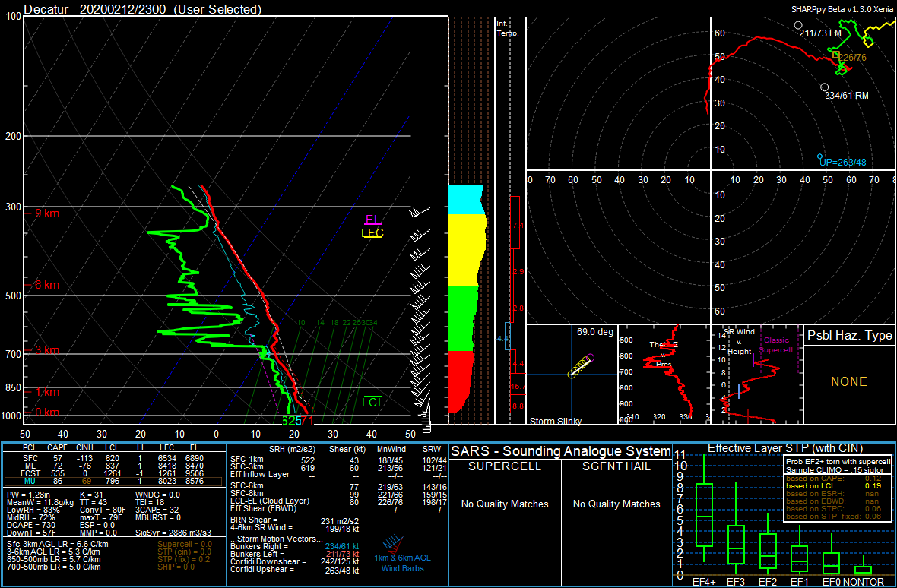Viewport: 897px width, 588px height.
Task: Click the yellow LFC marker on the skew-T
Action: point(372,232)
